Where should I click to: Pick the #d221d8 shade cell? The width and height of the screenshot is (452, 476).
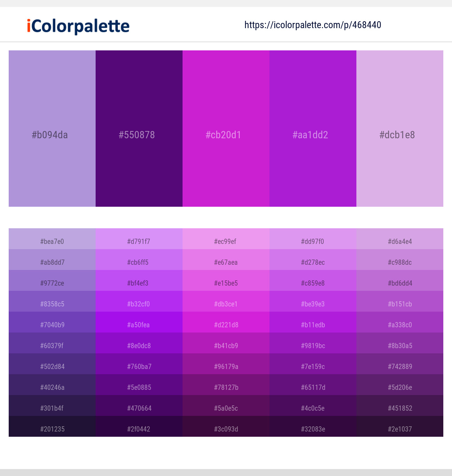226,322
